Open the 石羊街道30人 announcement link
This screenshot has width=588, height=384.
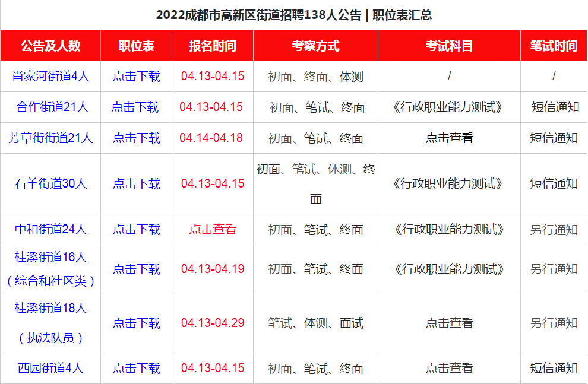point(50,183)
